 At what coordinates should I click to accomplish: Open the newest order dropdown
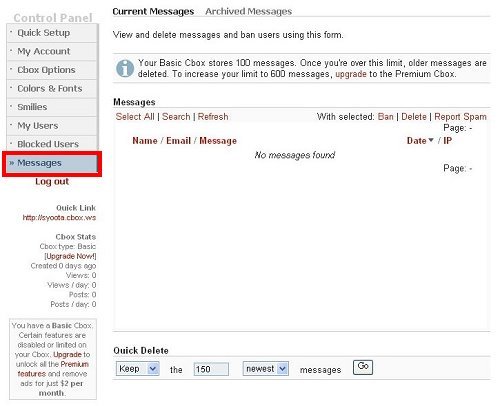tap(265, 369)
